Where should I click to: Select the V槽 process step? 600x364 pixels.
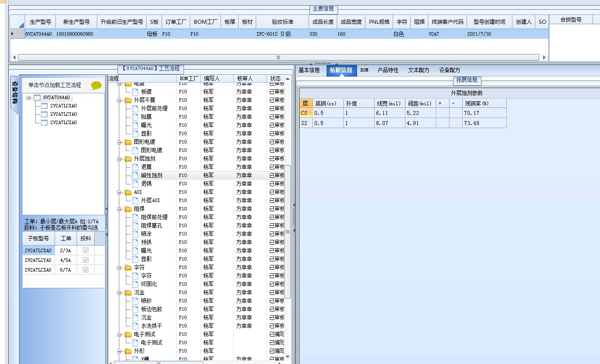tap(145, 359)
